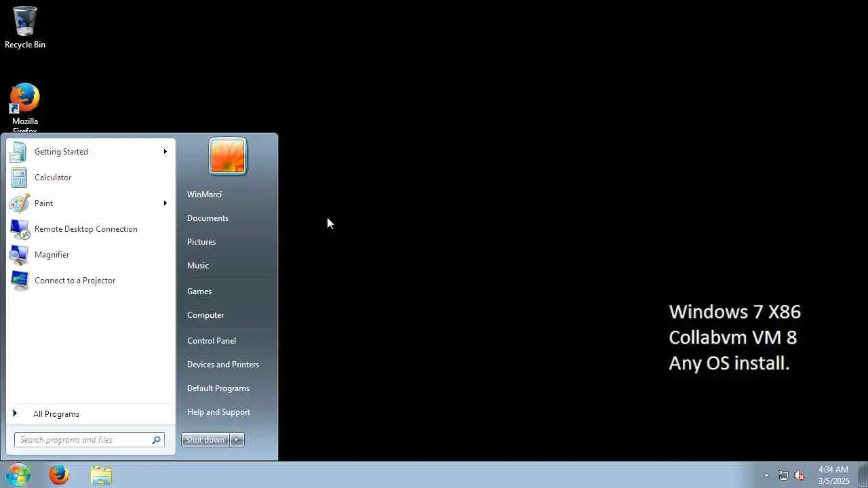
Task: Open Paint via its palette icon
Action: tap(19, 203)
